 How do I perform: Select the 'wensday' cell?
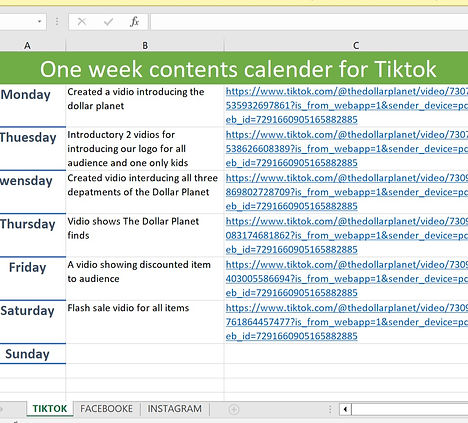pos(33,192)
